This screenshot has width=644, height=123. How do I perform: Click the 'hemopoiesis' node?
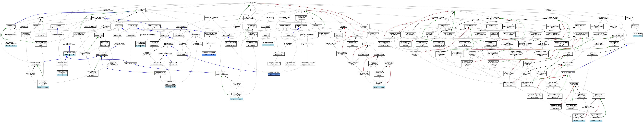(211, 44)
